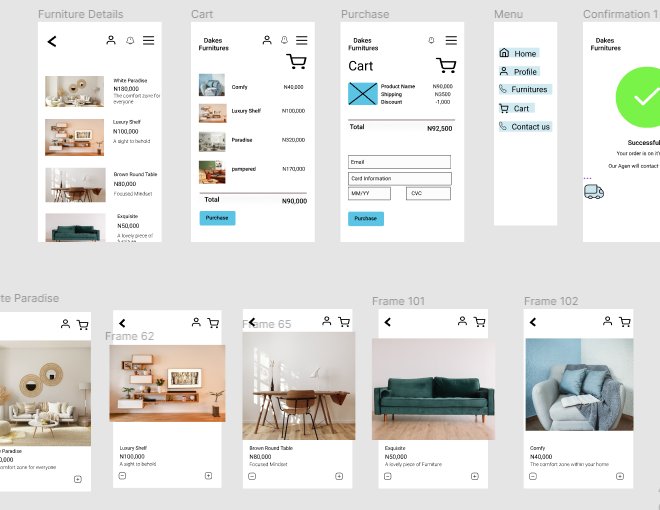The width and height of the screenshot is (660, 510).
Task: Click notification bell in Furniture Details frame
Action: 130,40
